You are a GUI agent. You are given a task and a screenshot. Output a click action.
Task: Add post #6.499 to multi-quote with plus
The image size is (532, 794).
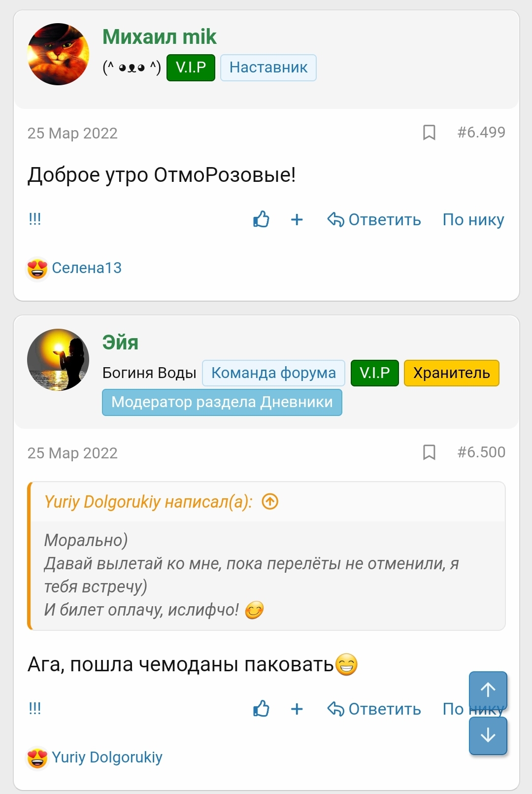(297, 219)
